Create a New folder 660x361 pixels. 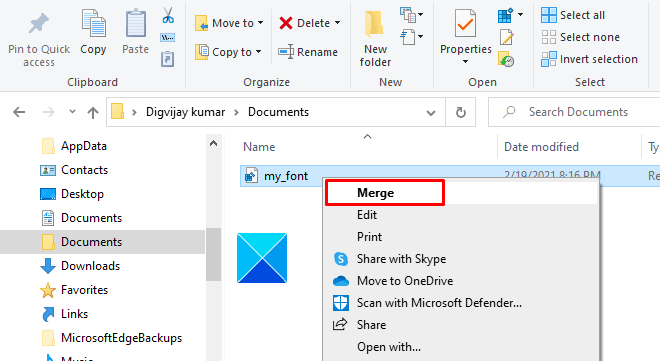point(375,39)
